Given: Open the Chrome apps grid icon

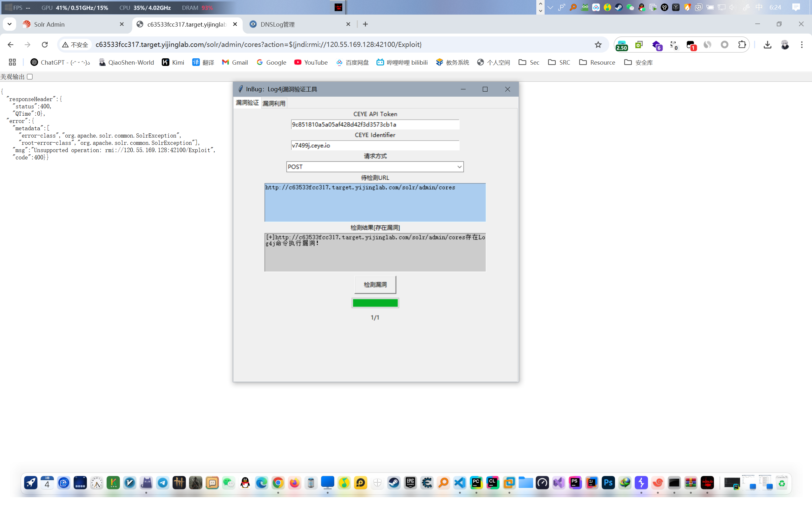Looking at the screenshot, I should 12,62.
